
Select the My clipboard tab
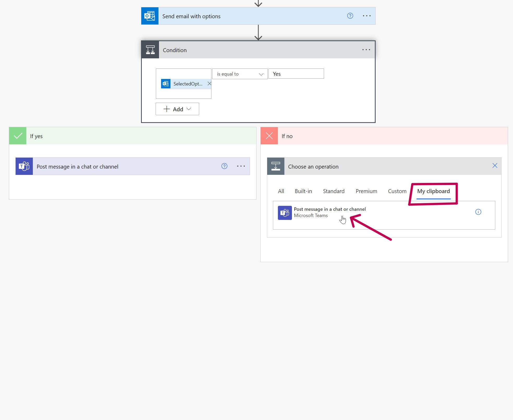click(433, 191)
